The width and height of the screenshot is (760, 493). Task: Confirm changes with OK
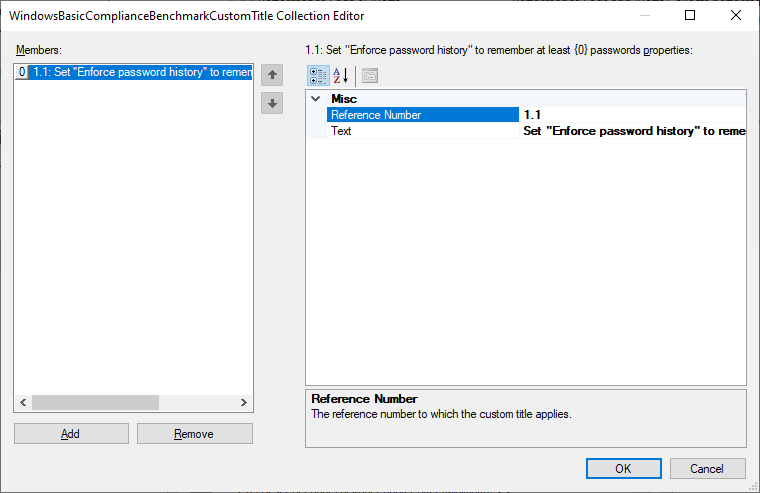pyautogui.click(x=623, y=468)
